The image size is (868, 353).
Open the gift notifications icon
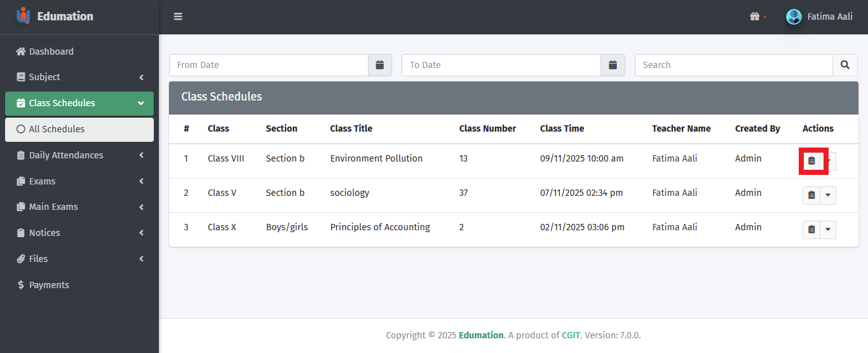(755, 17)
